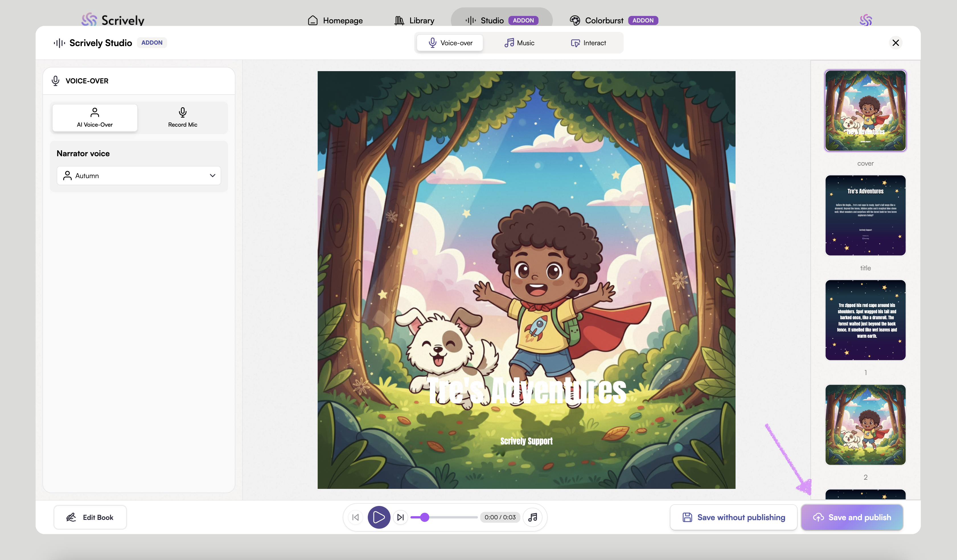This screenshot has height=560, width=957.
Task: Skip to the previous page audio
Action: tap(356, 517)
